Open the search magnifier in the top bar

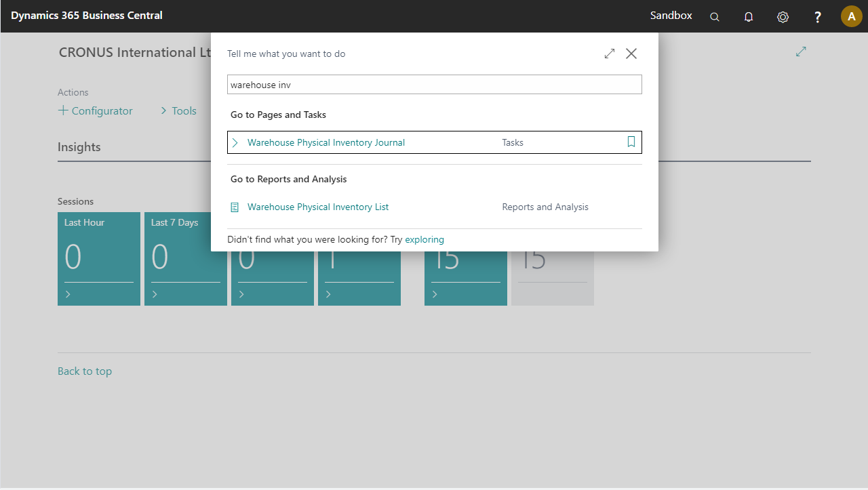point(715,16)
